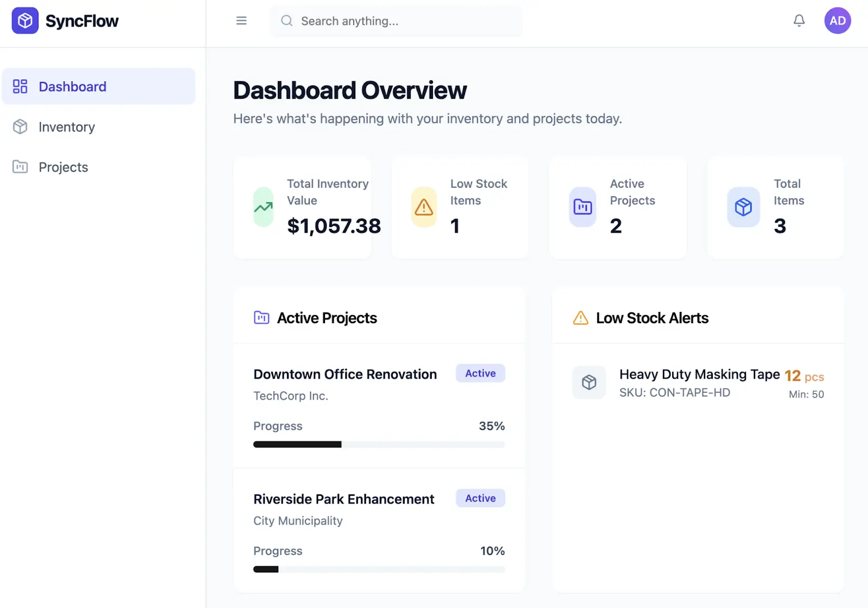Switch to the Dashboard section

[72, 86]
